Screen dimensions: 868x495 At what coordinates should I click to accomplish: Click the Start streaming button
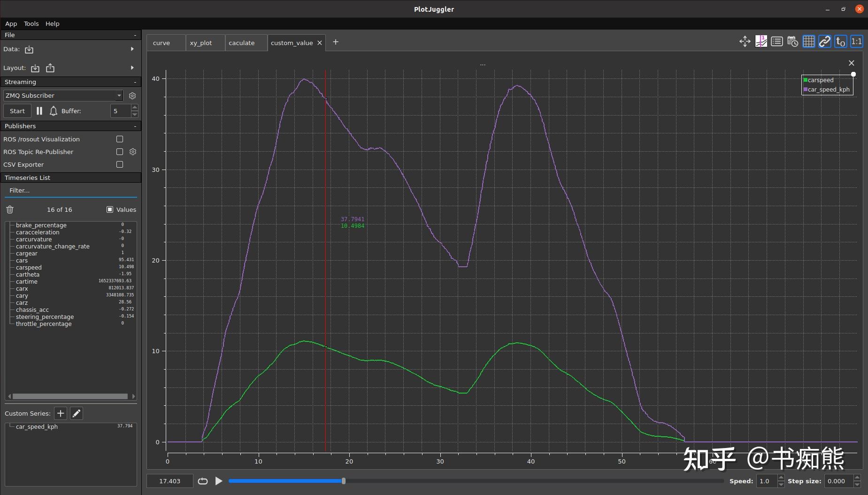point(17,111)
